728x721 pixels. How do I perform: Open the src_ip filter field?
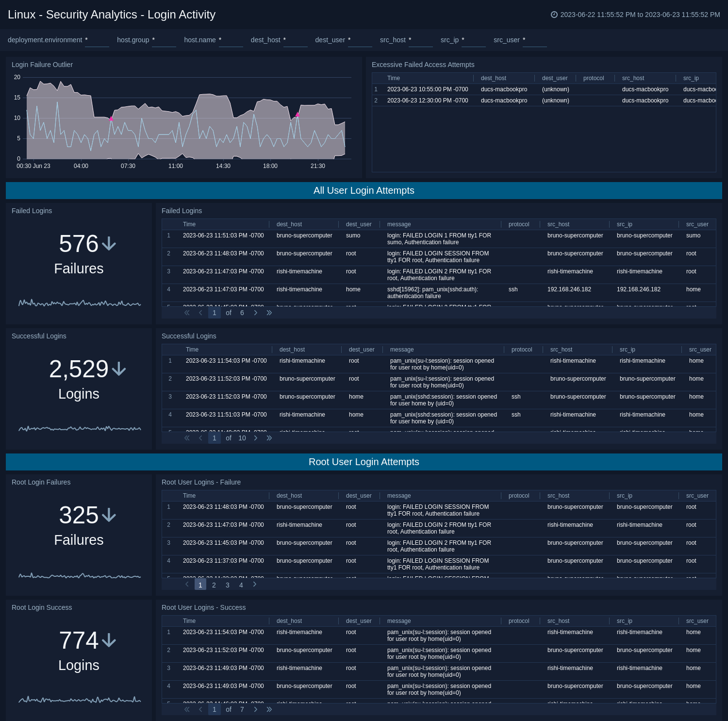[474, 40]
